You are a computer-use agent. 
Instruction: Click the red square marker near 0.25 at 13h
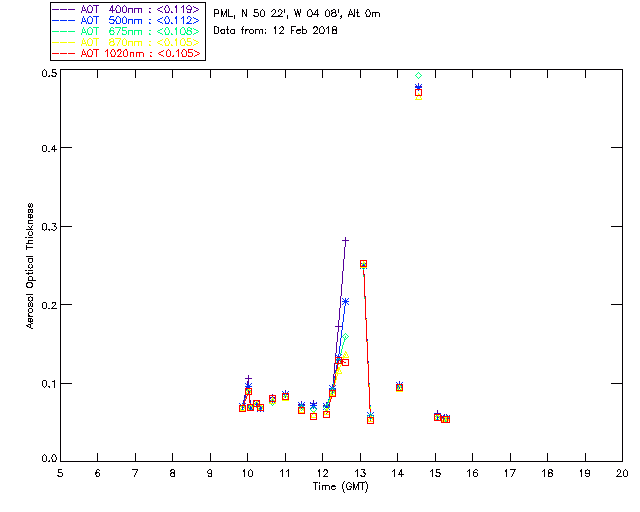[363, 264]
